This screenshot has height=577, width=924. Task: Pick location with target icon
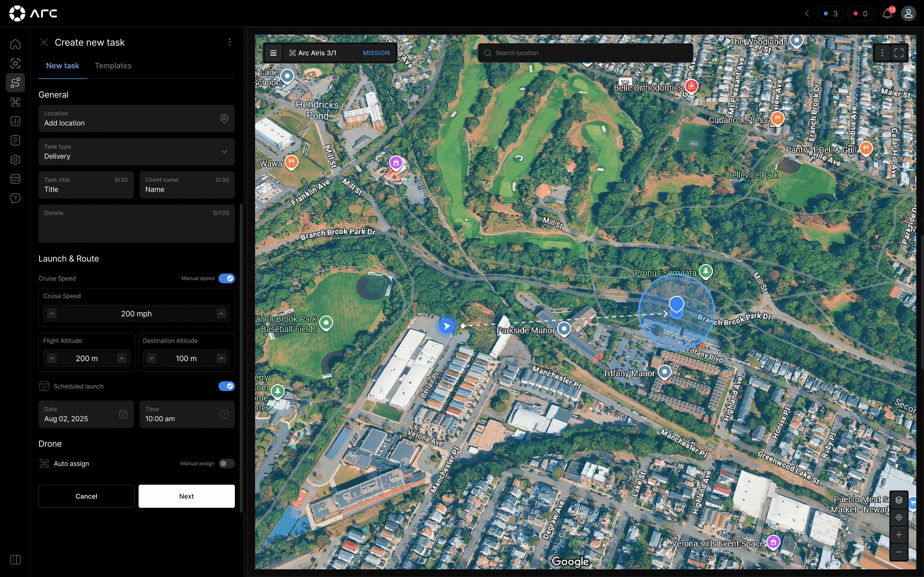tap(224, 119)
